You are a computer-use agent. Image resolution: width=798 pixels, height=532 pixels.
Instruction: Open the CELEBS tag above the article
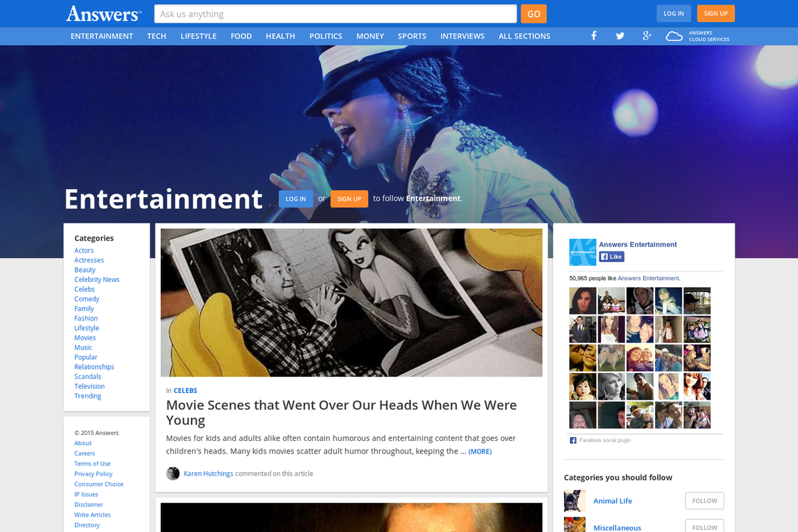tap(186, 391)
